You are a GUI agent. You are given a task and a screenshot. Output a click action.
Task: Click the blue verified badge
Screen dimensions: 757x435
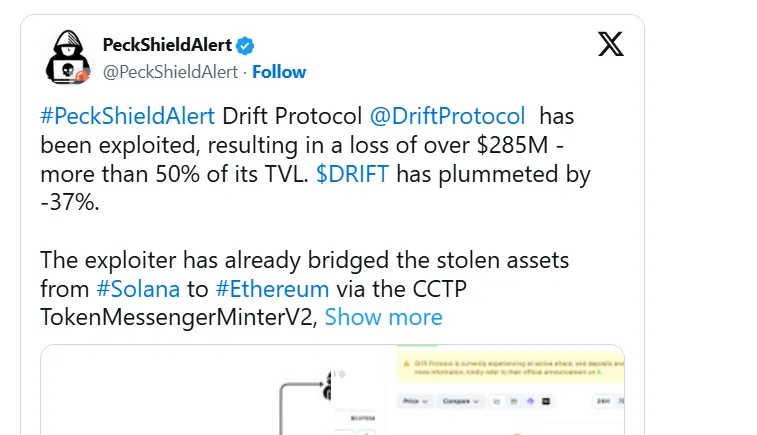[x=246, y=45]
